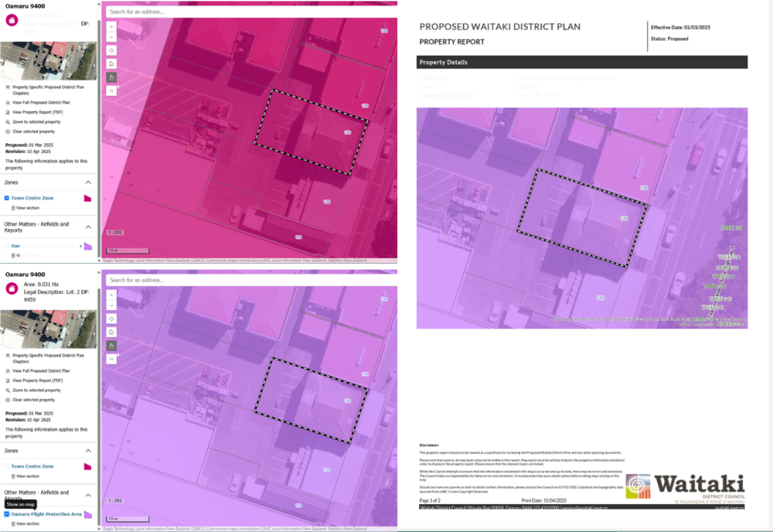Collapse toolbar with double-chevron on top map
This screenshot has height=532, width=773.
tap(111, 90)
